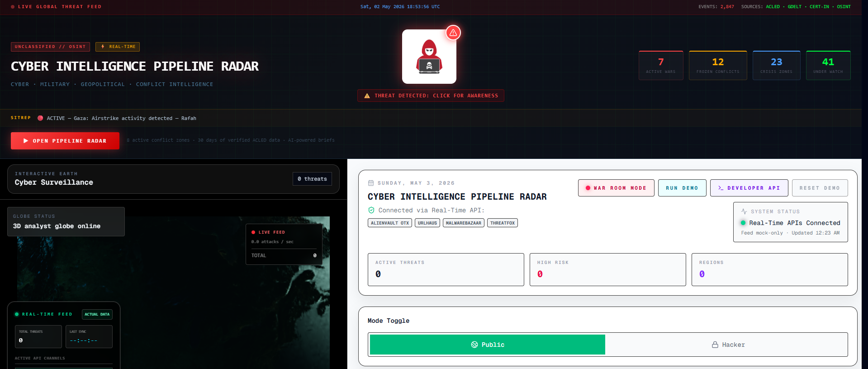Image resolution: width=868 pixels, height=369 pixels.
Task: Click the warning icon in Threat Detected banner
Action: (367, 96)
